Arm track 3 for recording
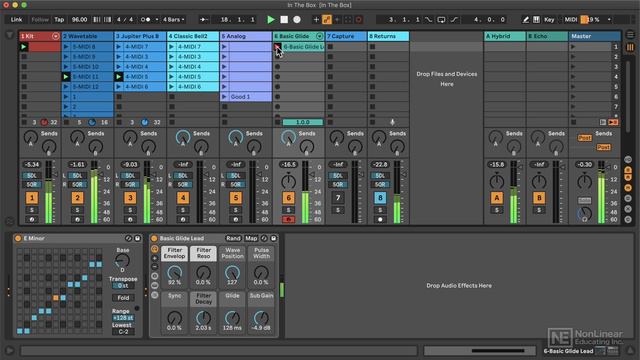The image size is (640, 360). pyautogui.click(x=130, y=220)
